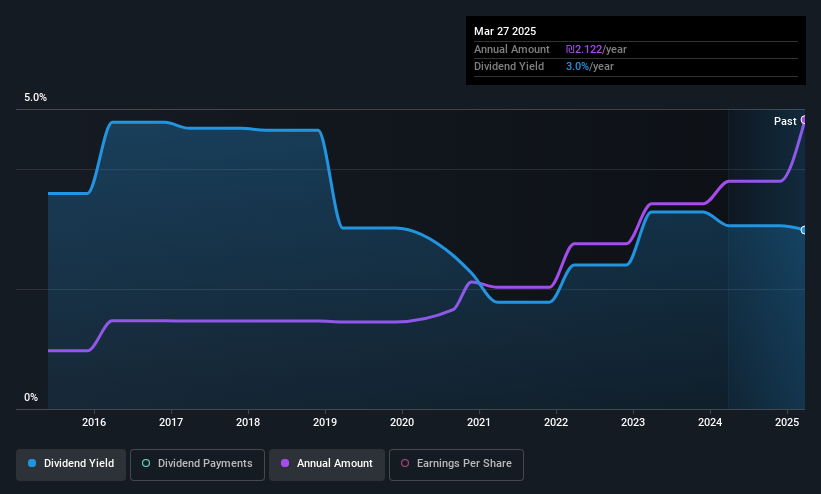Toggle the Annual Amount legend button
Image resolution: width=821 pixels, height=494 pixels.
click(327, 464)
